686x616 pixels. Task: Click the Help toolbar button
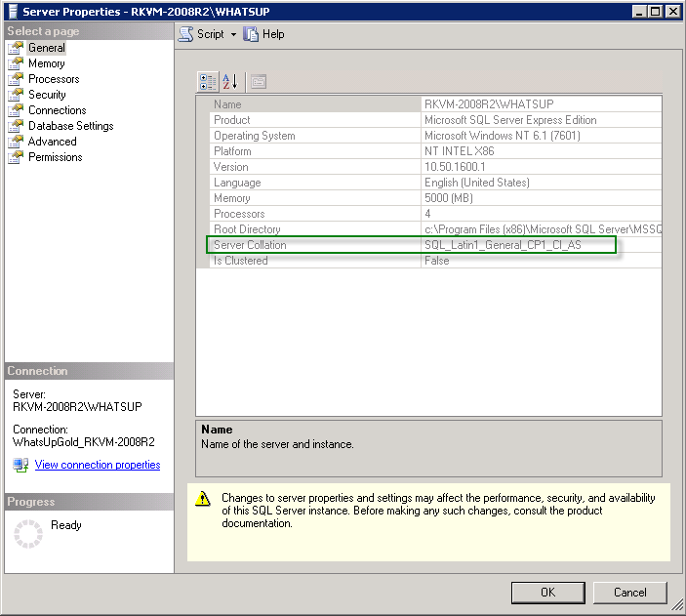(263, 33)
